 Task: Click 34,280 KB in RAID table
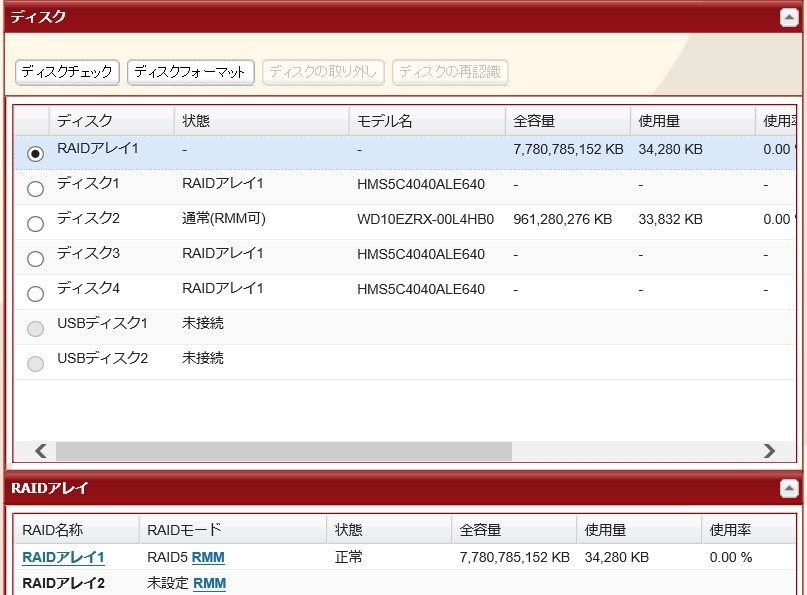(x=617, y=557)
